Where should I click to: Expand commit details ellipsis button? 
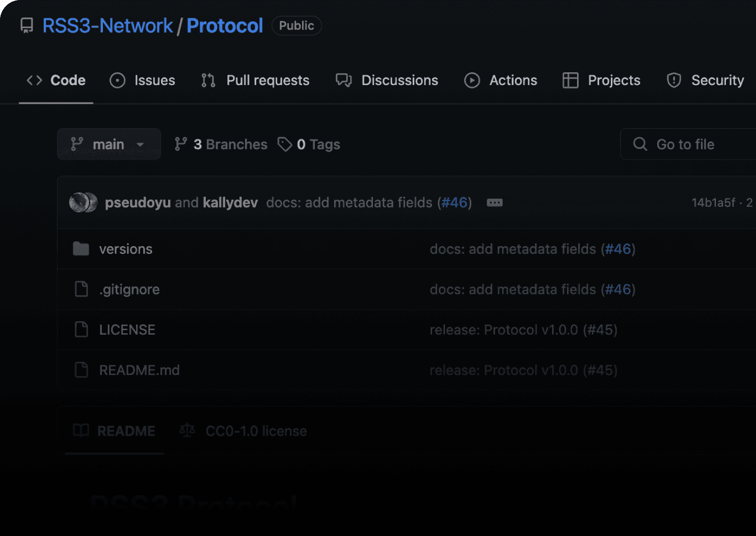coord(495,203)
